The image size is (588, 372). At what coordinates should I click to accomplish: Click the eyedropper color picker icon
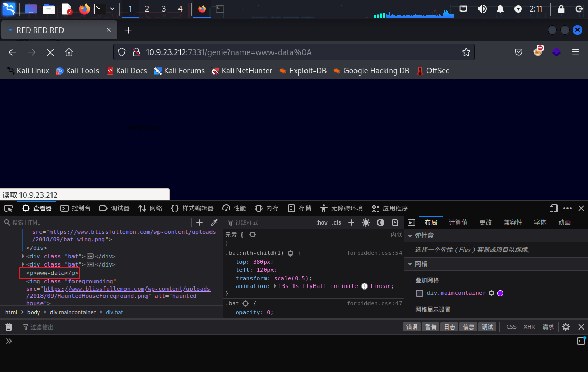214,222
